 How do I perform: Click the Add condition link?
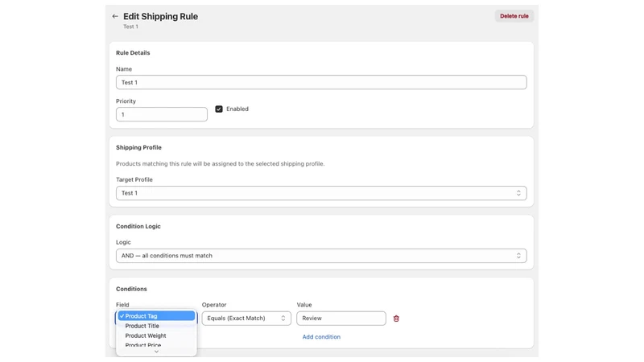321,337
